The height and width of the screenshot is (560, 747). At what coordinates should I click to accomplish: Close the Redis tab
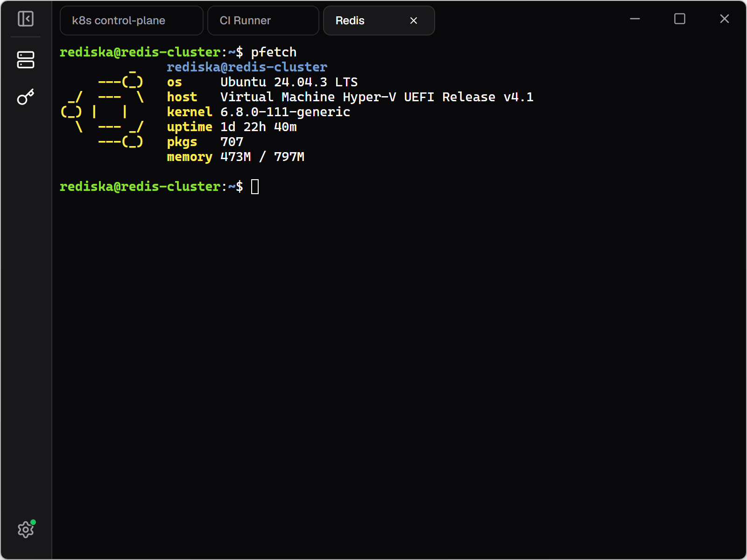click(414, 21)
